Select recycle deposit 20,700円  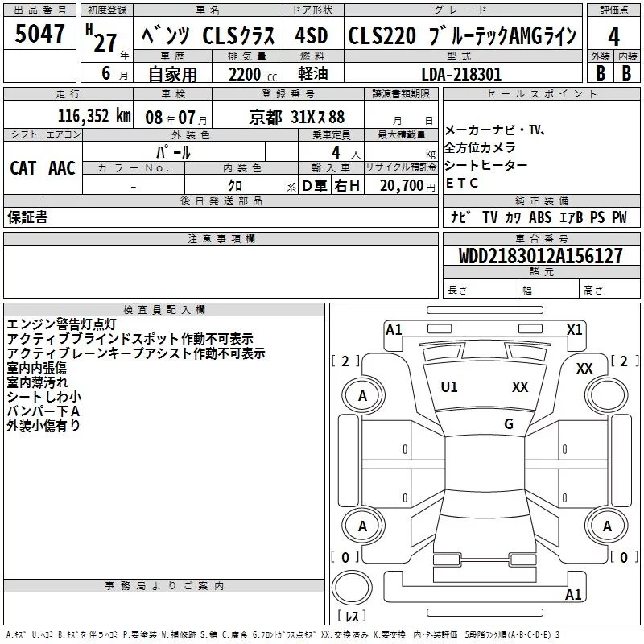point(407,186)
